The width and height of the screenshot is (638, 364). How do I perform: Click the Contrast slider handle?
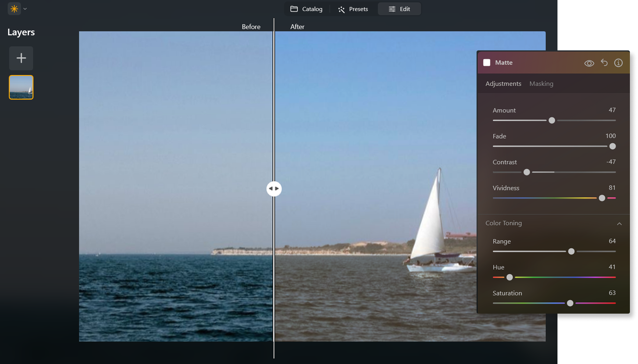(527, 172)
